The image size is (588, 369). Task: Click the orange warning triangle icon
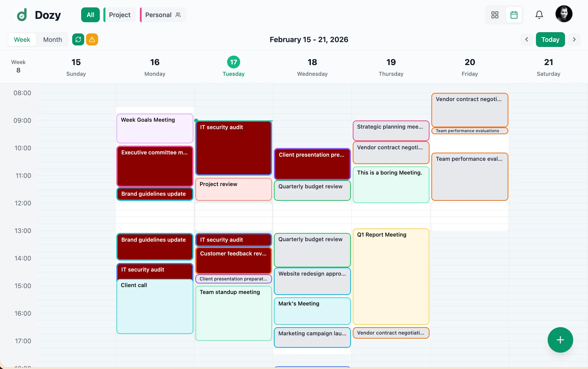click(x=92, y=40)
